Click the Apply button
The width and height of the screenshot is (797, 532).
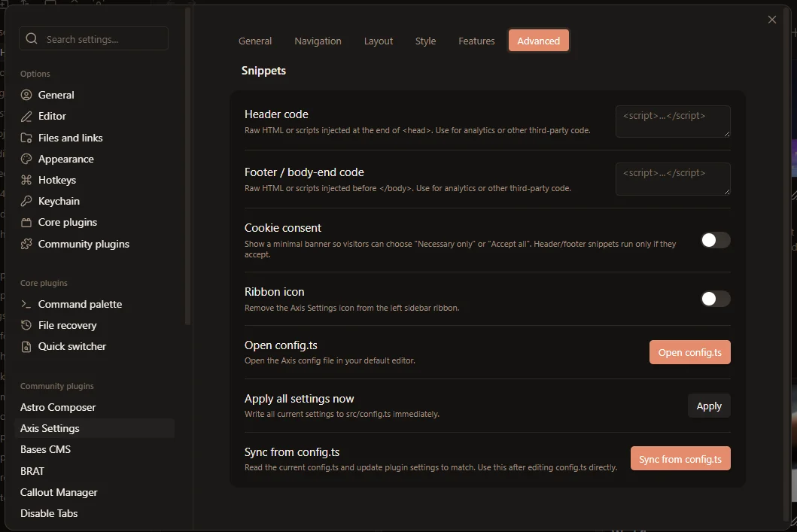pos(708,406)
